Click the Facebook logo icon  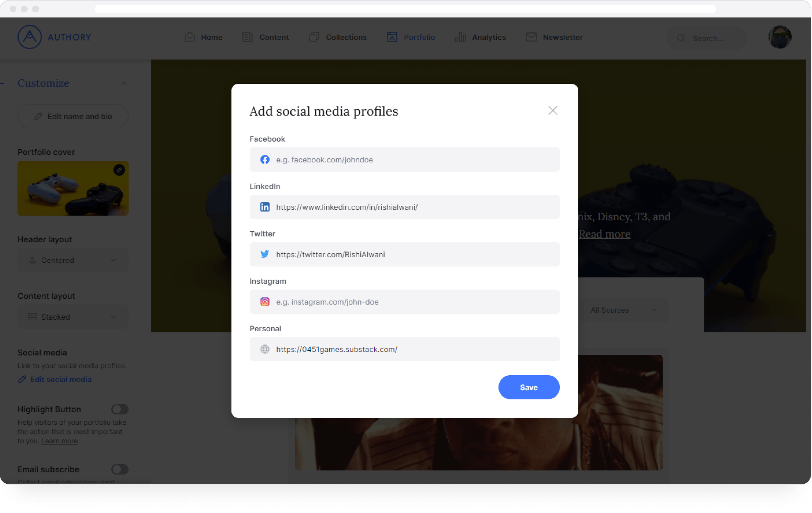click(x=265, y=160)
